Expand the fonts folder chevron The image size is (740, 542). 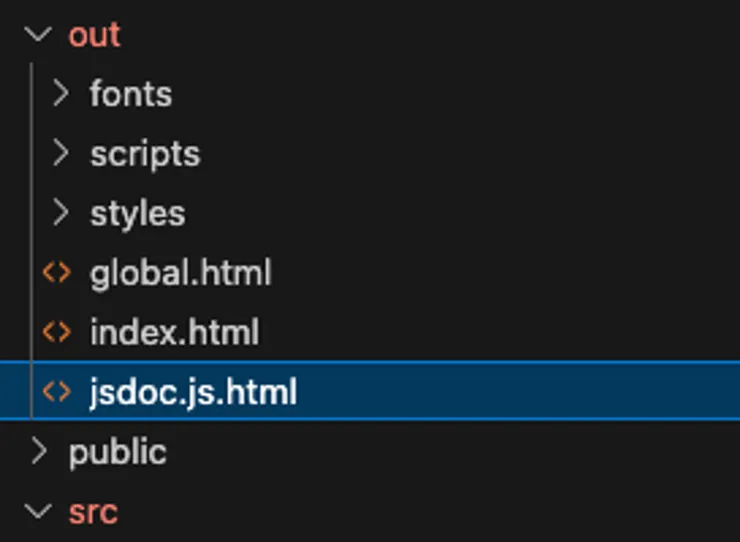61,94
